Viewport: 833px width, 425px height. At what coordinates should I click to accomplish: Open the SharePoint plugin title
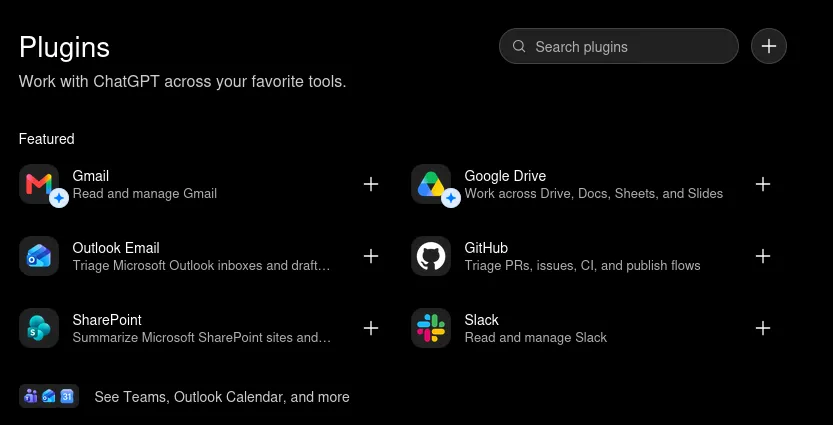pos(107,320)
